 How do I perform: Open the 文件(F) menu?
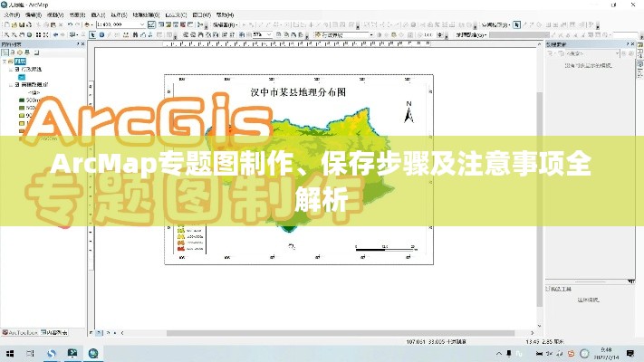12,15
